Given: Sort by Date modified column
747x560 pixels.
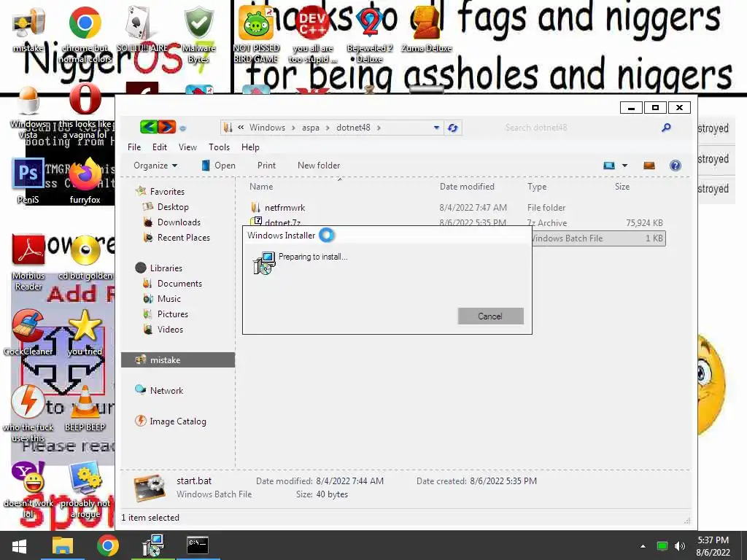Looking at the screenshot, I should [467, 187].
